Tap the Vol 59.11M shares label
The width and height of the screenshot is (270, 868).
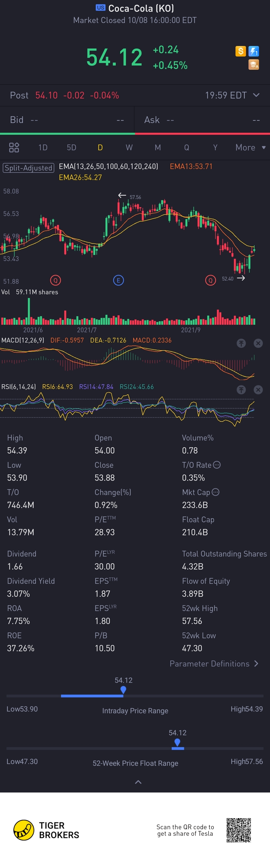click(30, 292)
